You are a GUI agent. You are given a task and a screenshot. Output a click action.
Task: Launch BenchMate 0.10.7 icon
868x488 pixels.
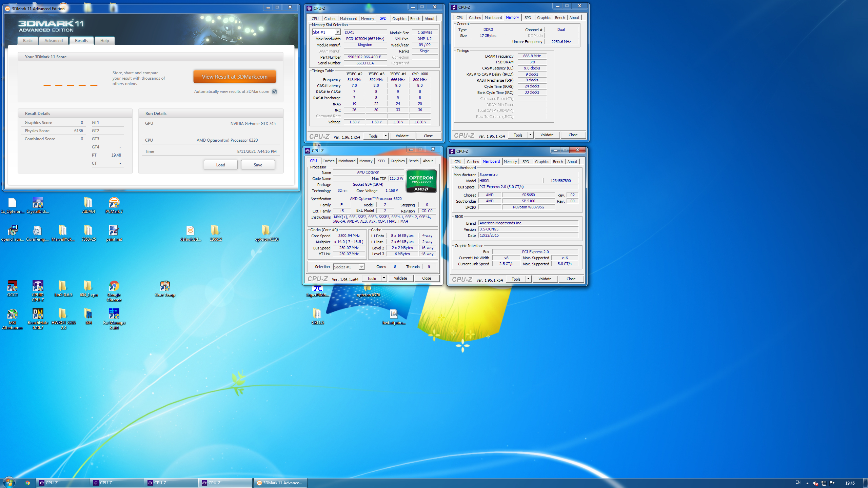click(38, 319)
